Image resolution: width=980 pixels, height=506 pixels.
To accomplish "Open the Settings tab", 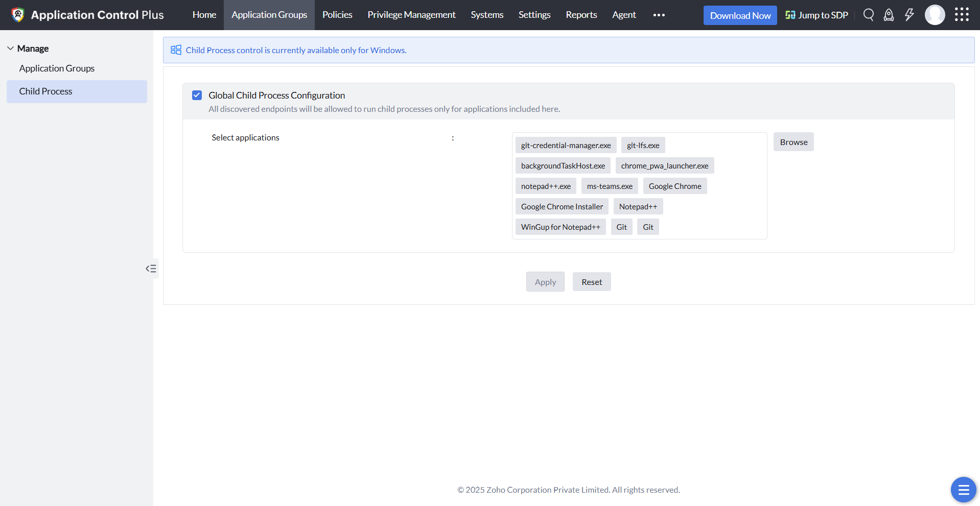I will tap(534, 15).
